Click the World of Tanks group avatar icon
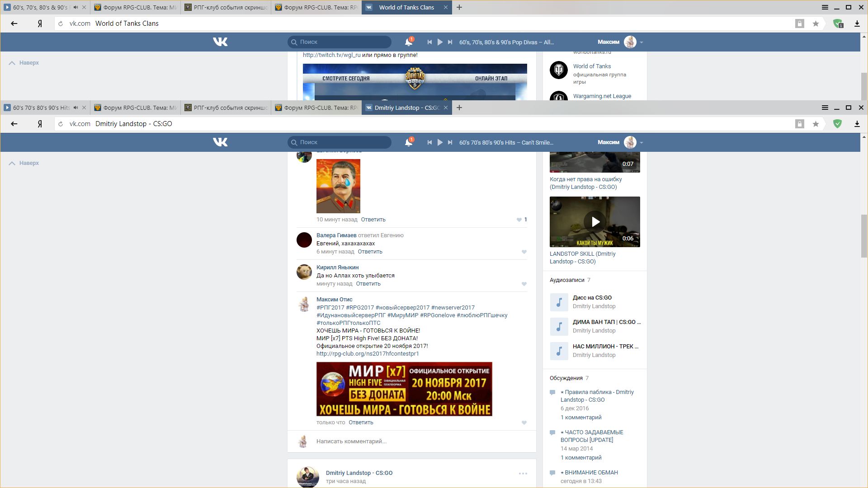Image resolution: width=868 pixels, height=488 pixels. click(x=559, y=70)
